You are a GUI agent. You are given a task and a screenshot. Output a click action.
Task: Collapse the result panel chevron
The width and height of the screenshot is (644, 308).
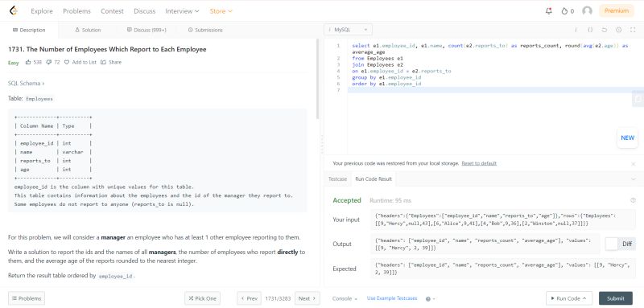click(634, 179)
